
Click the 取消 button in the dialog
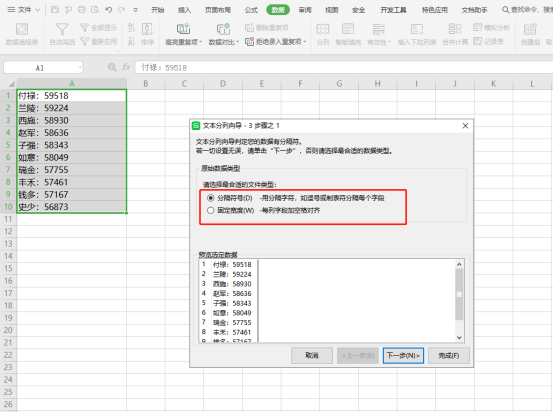click(x=312, y=355)
